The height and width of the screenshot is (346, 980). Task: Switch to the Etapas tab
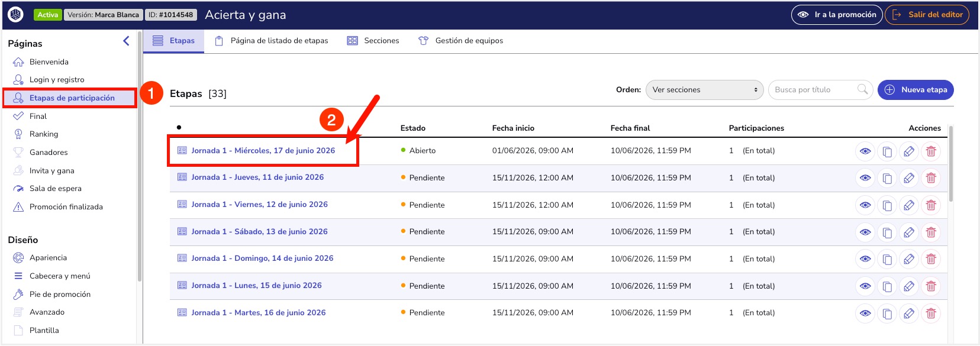(173, 41)
